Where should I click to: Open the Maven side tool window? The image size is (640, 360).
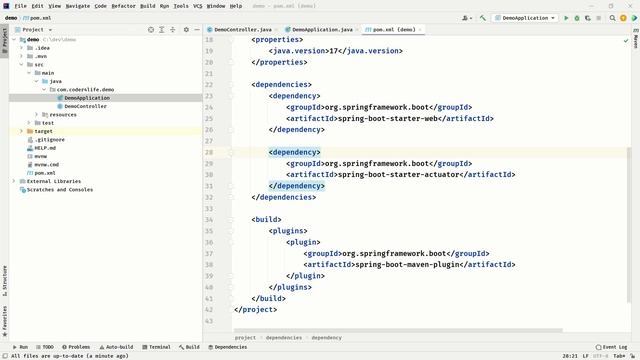click(636, 38)
